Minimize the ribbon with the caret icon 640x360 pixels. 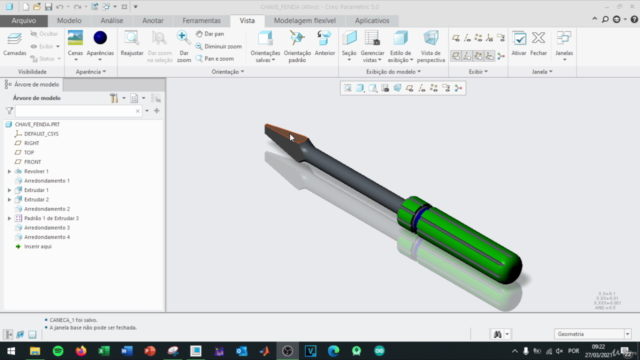[595, 19]
